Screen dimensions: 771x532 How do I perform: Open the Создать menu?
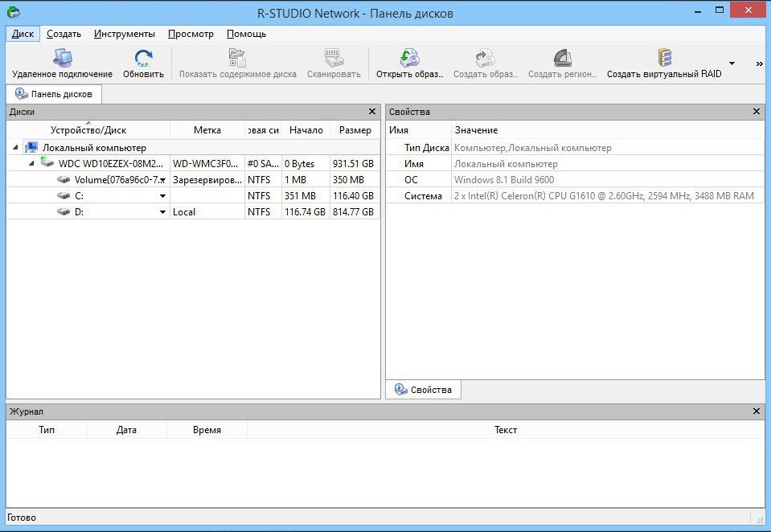pyautogui.click(x=64, y=34)
